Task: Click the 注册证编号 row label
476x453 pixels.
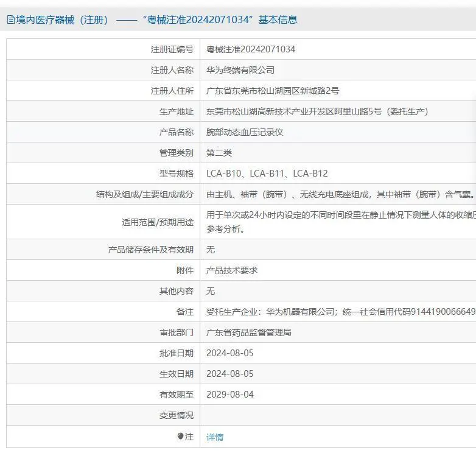Action: coord(172,49)
